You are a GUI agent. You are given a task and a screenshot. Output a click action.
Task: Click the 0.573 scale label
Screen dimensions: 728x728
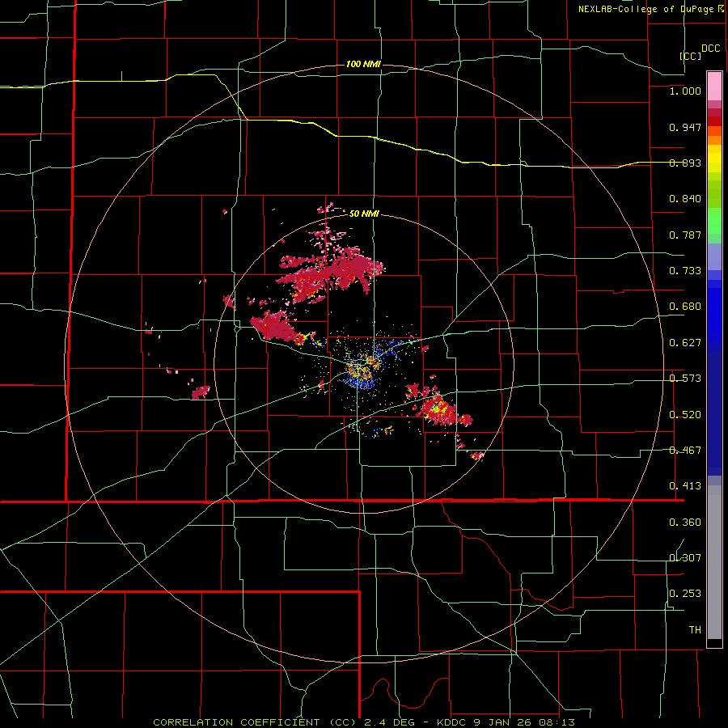click(x=685, y=379)
